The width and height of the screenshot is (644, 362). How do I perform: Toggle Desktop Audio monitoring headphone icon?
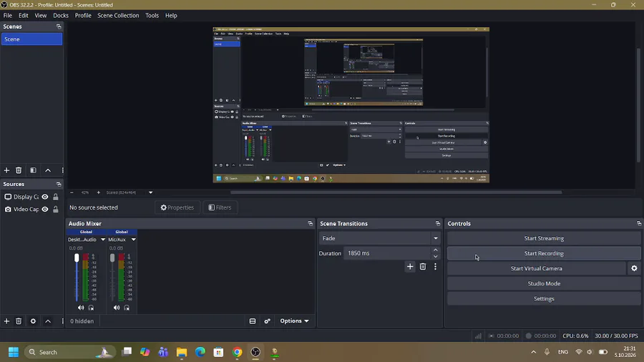91,308
